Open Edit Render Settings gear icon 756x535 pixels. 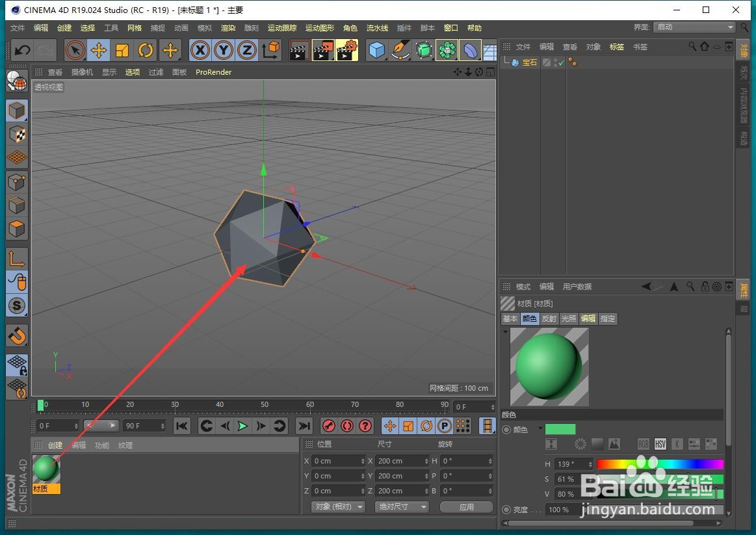(x=346, y=50)
